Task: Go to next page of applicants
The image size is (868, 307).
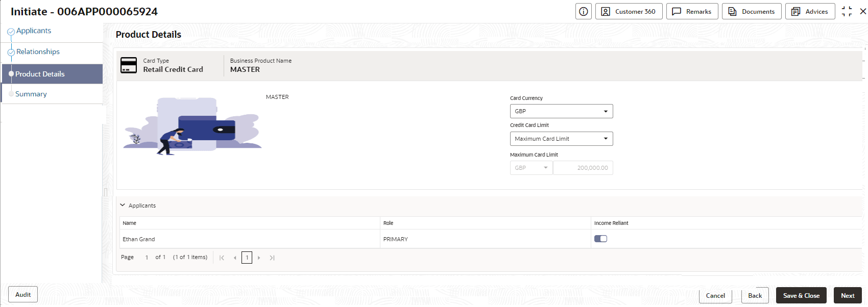Action: point(259,258)
